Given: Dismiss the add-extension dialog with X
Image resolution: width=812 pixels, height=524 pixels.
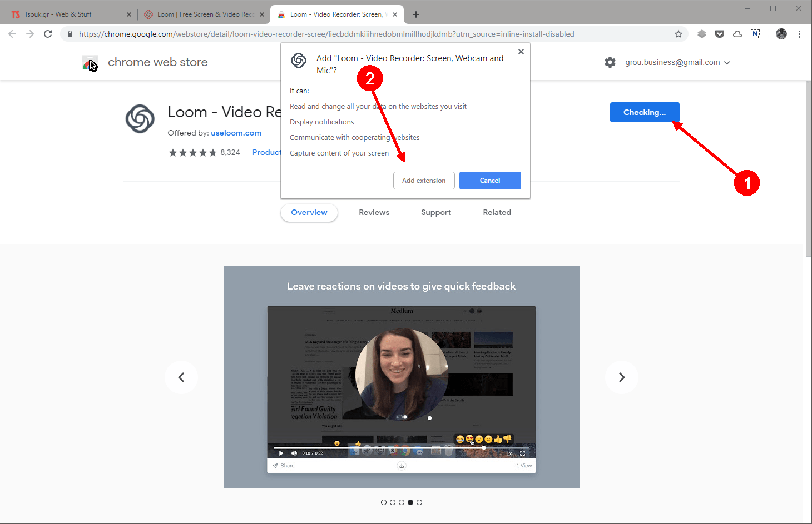Looking at the screenshot, I should pyautogui.click(x=521, y=52).
